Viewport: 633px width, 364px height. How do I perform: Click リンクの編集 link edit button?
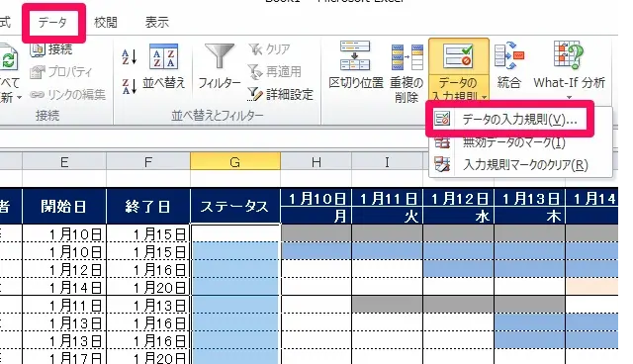pyautogui.click(x=67, y=95)
